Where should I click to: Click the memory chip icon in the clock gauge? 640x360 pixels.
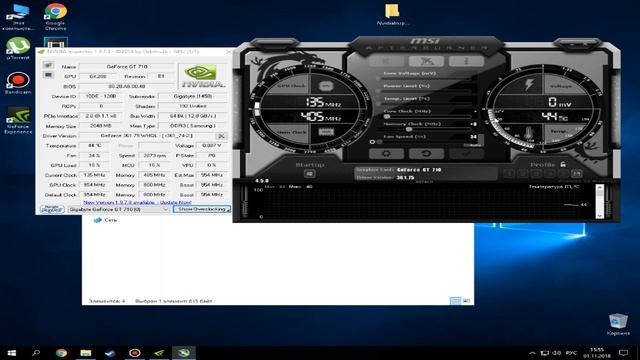[326, 132]
